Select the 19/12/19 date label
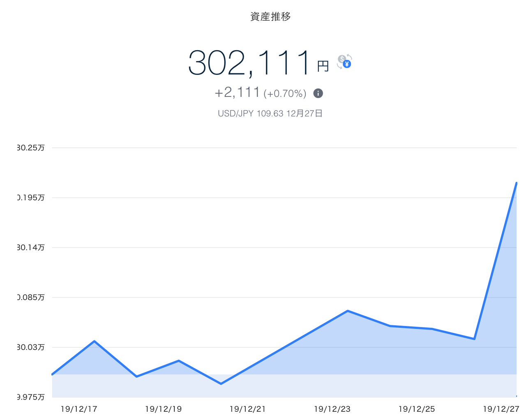 tap(163, 409)
